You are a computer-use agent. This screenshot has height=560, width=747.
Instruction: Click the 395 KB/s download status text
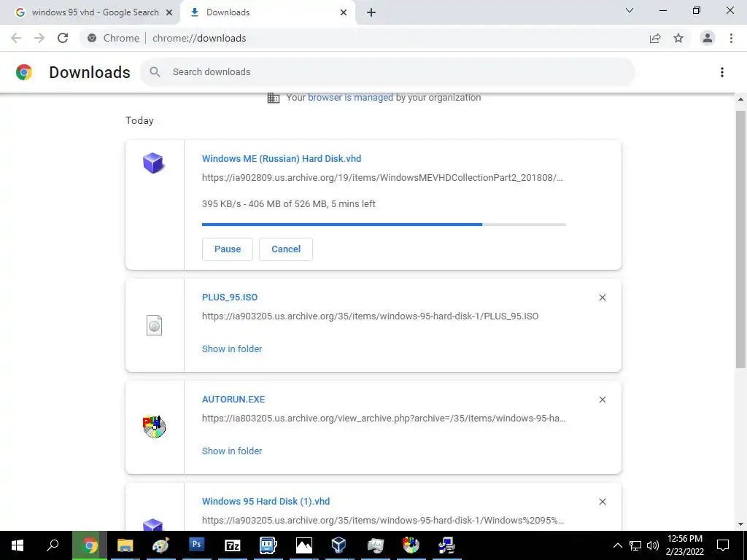[x=289, y=204]
